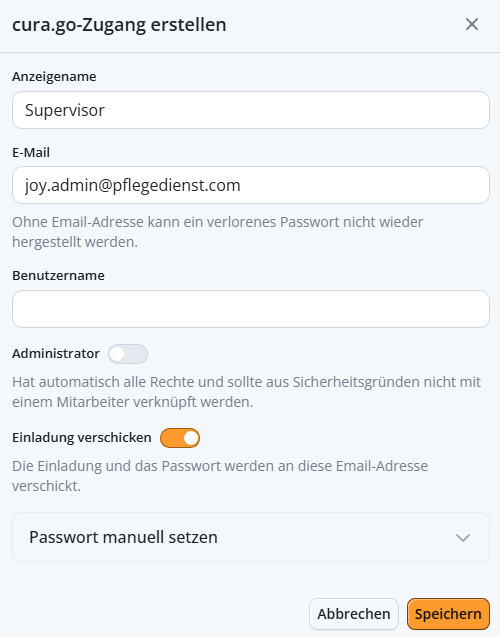The height and width of the screenshot is (637, 500).
Task: Click the hint about lost password recovery
Action: pyautogui.click(x=218, y=232)
